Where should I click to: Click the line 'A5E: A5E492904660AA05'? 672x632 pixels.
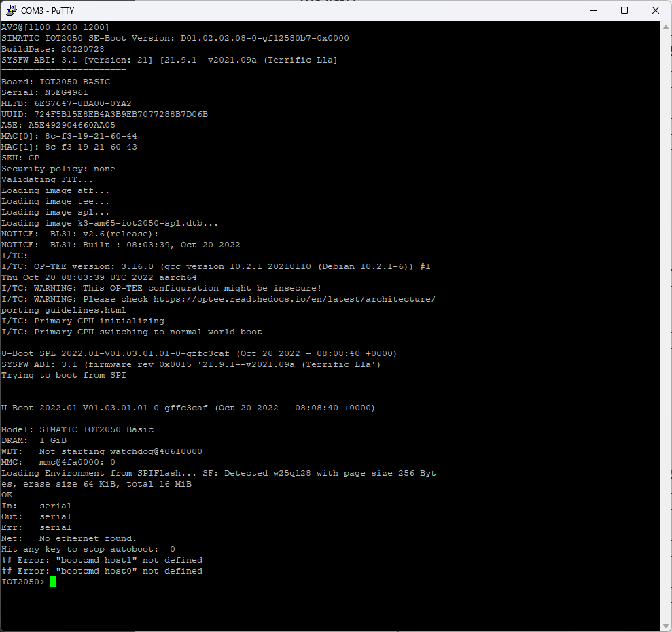58,125
